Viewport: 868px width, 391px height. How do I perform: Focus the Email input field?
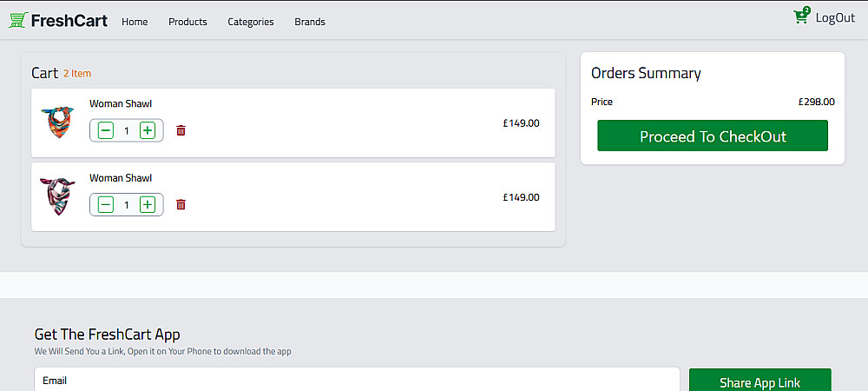click(x=356, y=381)
